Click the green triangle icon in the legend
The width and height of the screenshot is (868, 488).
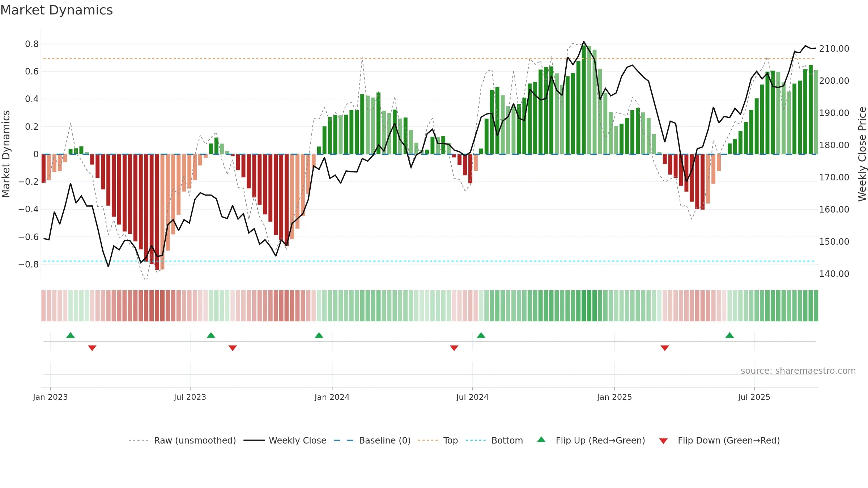(541, 440)
